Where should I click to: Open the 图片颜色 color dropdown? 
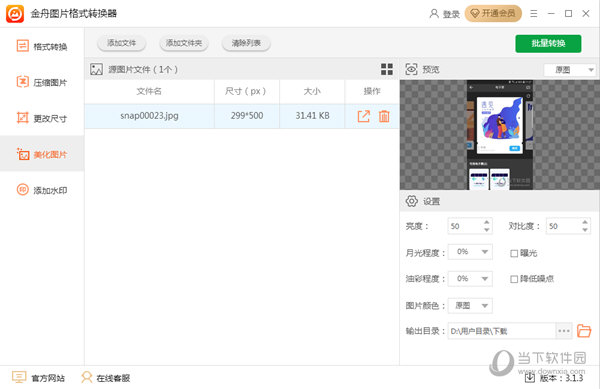click(x=484, y=306)
